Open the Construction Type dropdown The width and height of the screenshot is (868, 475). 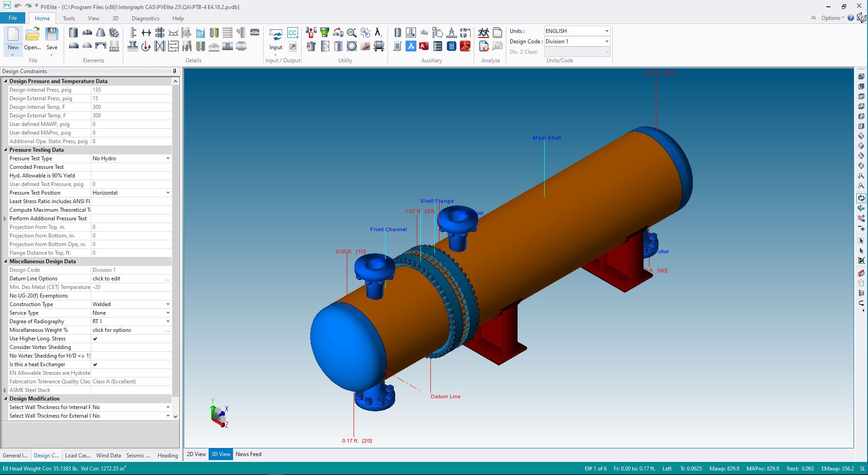(x=168, y=304)
